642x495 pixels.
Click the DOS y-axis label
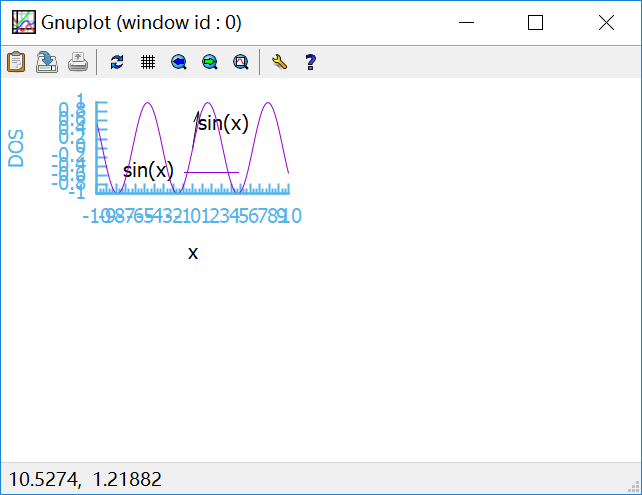(x=16, y=148)
